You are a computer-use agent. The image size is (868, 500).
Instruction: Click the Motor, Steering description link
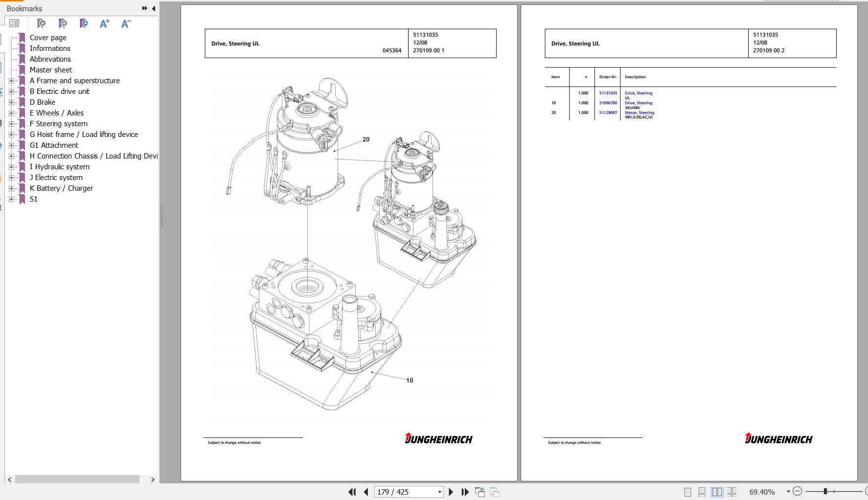click(x=640, y=113)
